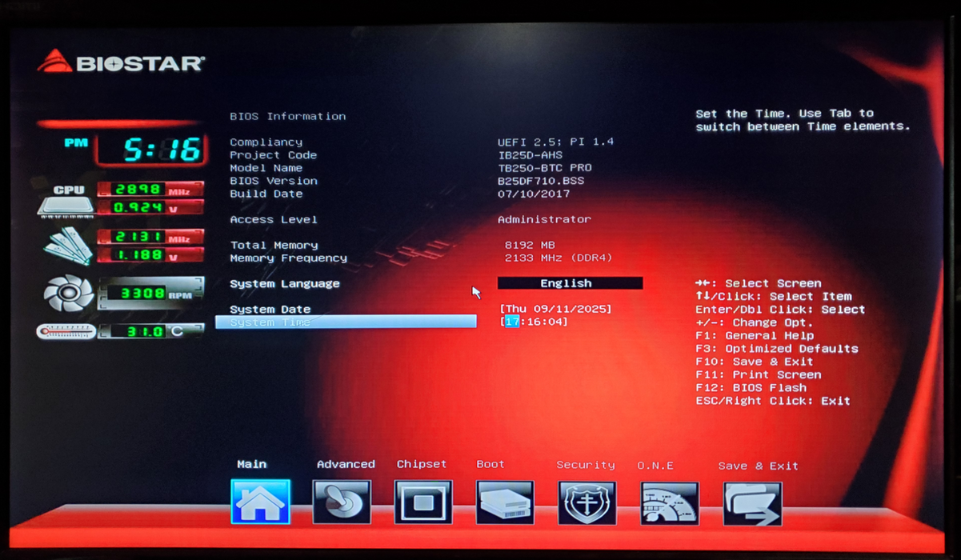Select the System Time row
961x560 pixels.
tap(346, 322)
